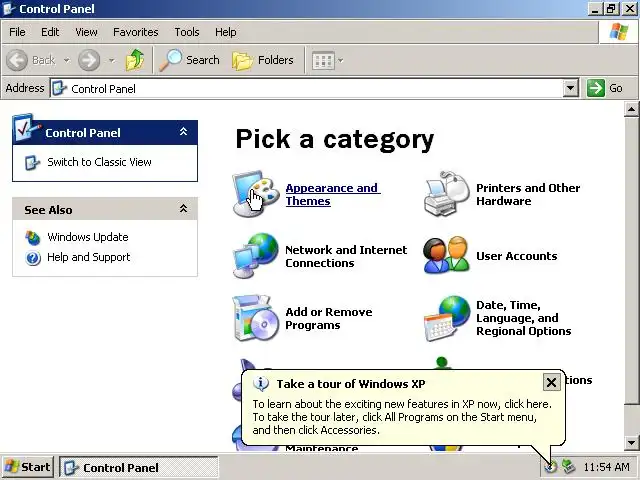Open the User Accounts icon

point(447,255)
